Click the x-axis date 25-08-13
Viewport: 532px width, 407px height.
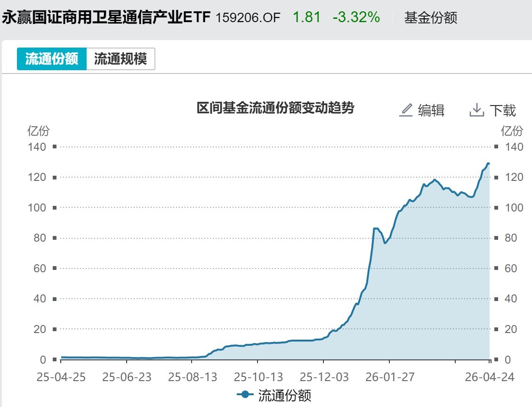point(193,377)
